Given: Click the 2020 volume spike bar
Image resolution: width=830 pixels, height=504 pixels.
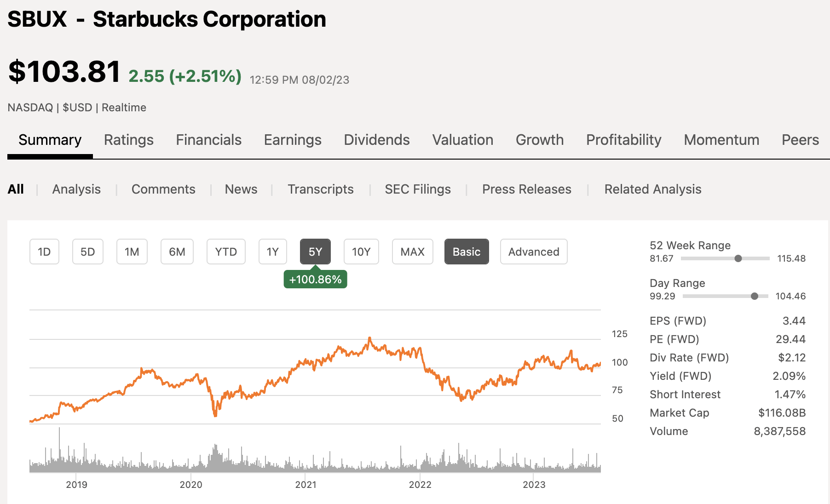Looking at the screenshot, I should (x=215, y=458).
